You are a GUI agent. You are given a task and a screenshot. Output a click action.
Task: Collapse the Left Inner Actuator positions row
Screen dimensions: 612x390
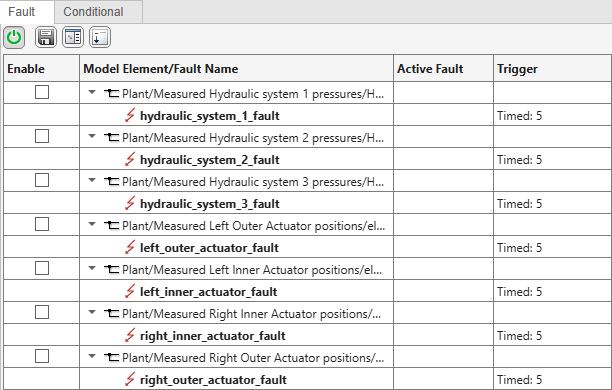click(x=92, y=268)
